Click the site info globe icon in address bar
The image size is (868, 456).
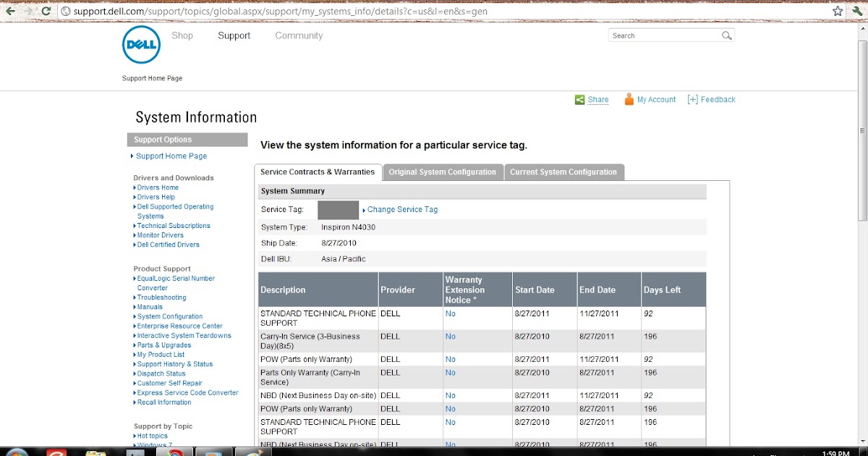pos(66,12)
